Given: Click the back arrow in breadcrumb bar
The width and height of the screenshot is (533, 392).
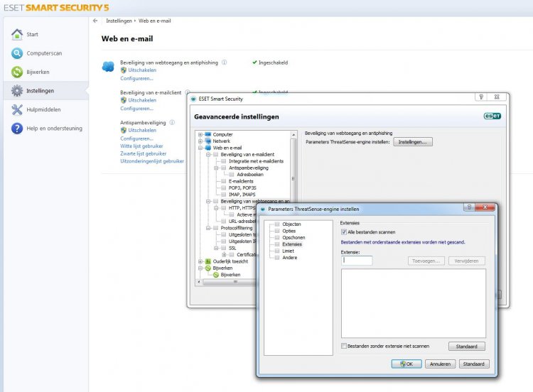Looking at the screenshot, I should coord(95,21).
